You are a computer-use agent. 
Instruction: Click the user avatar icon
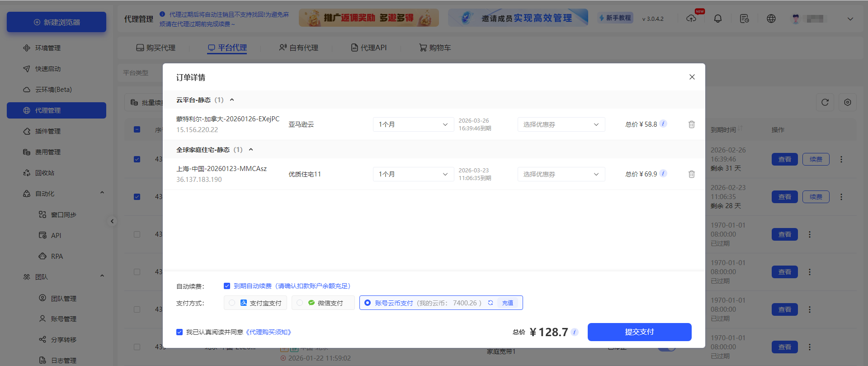796,19
